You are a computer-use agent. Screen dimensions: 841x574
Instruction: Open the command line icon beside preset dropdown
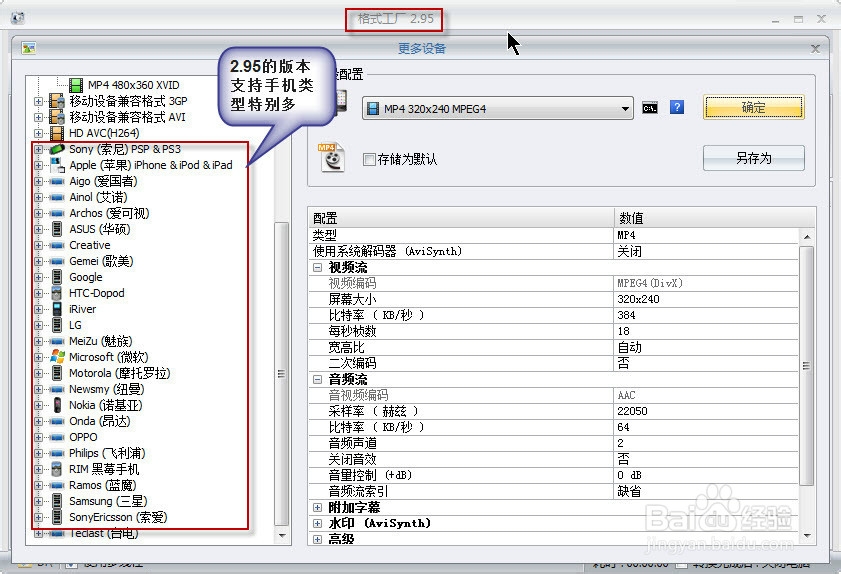[x=650, y=108]
